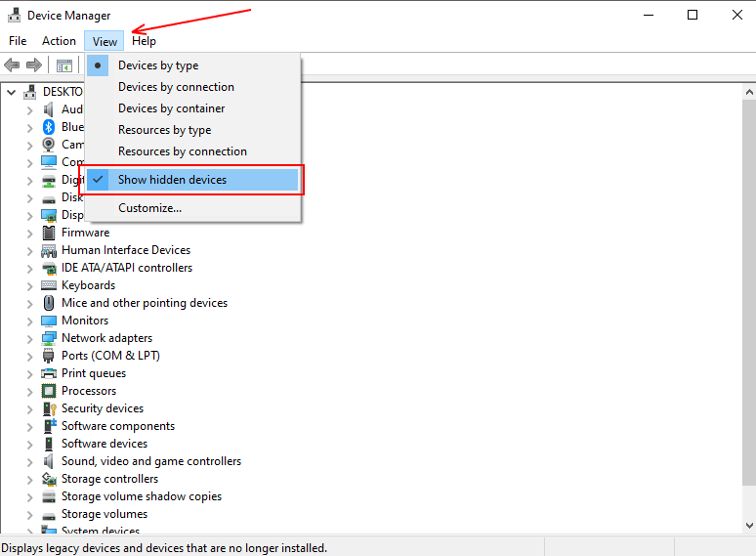Expand Human Interface Devices category

(30, 251)
